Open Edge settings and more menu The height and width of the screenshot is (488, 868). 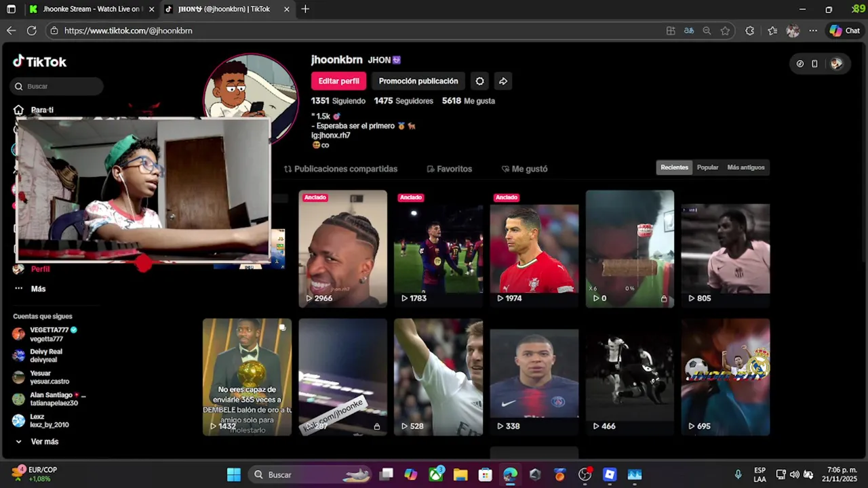814,30
